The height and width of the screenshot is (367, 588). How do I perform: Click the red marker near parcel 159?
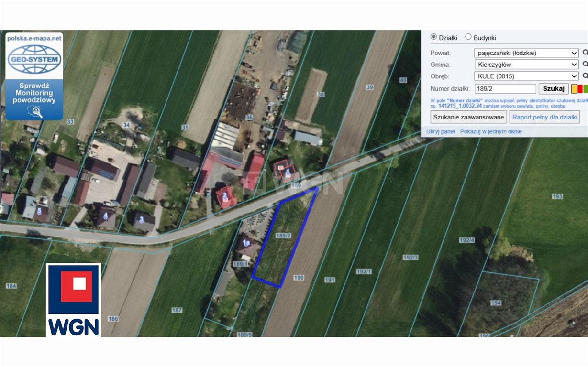click(287, 172)
